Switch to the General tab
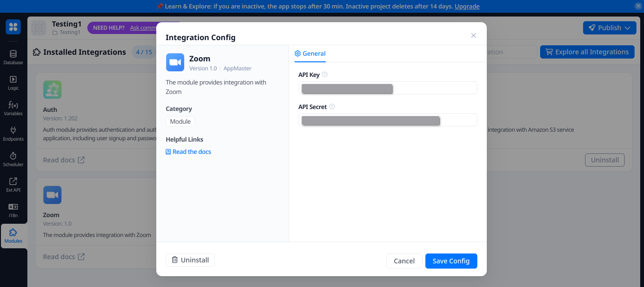 (310, 53)
